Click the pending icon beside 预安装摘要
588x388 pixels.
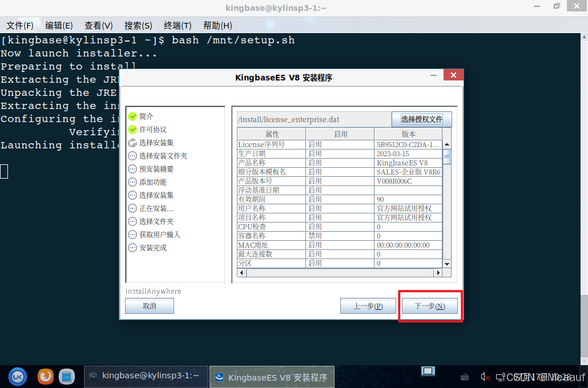click(x=132, y=169)
